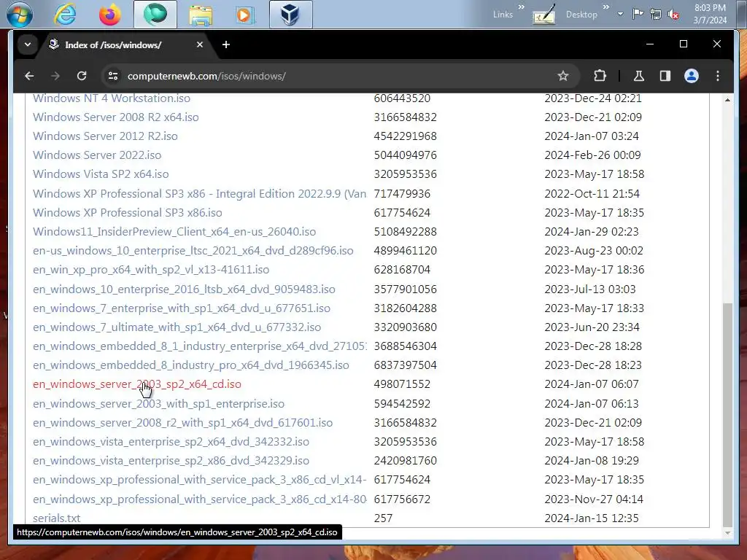Image resolution: width=747 pixels, height=560 pixels.
Task: Open en_windows_vista_enterprise_sp2_x64 iso link
Action: [171, 442]
